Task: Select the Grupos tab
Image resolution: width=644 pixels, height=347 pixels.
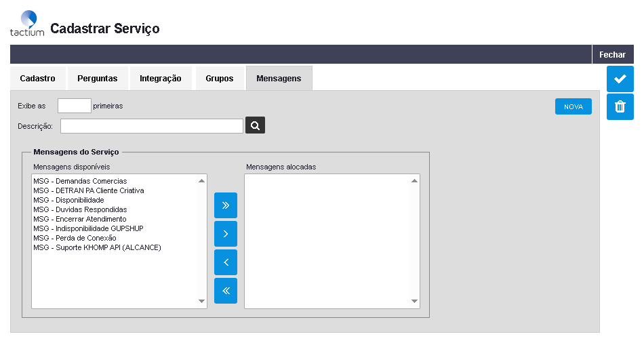Action: pos(220,79)
